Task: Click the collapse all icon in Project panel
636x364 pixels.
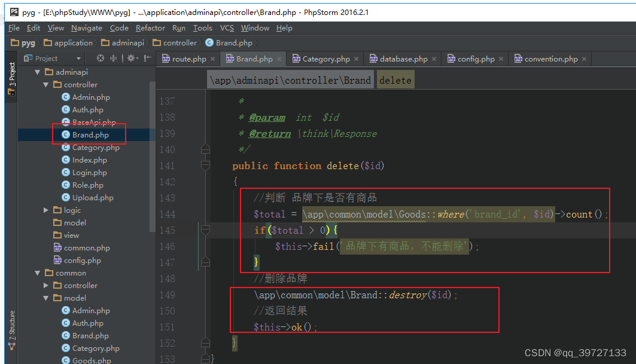Action: [x=113, y=59]
